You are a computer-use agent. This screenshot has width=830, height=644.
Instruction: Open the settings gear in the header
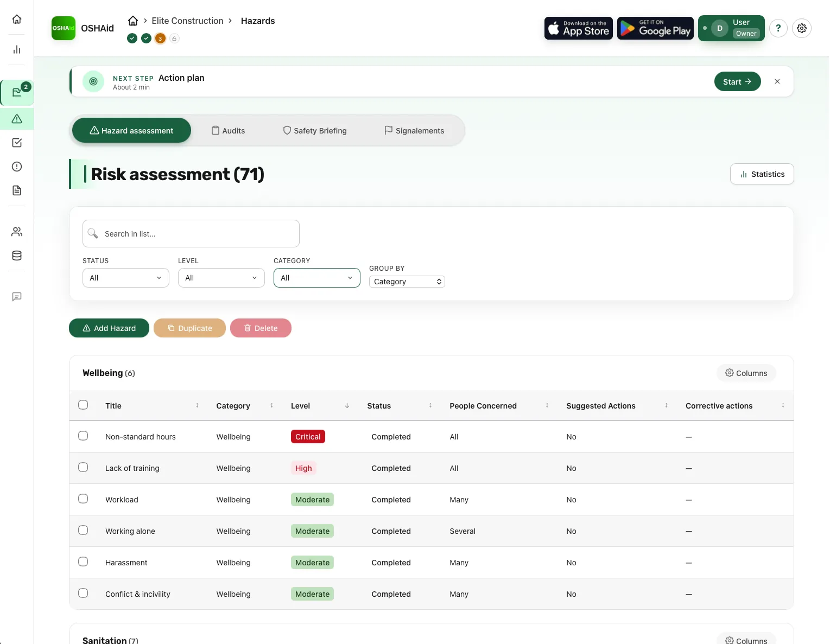[802, 28]
